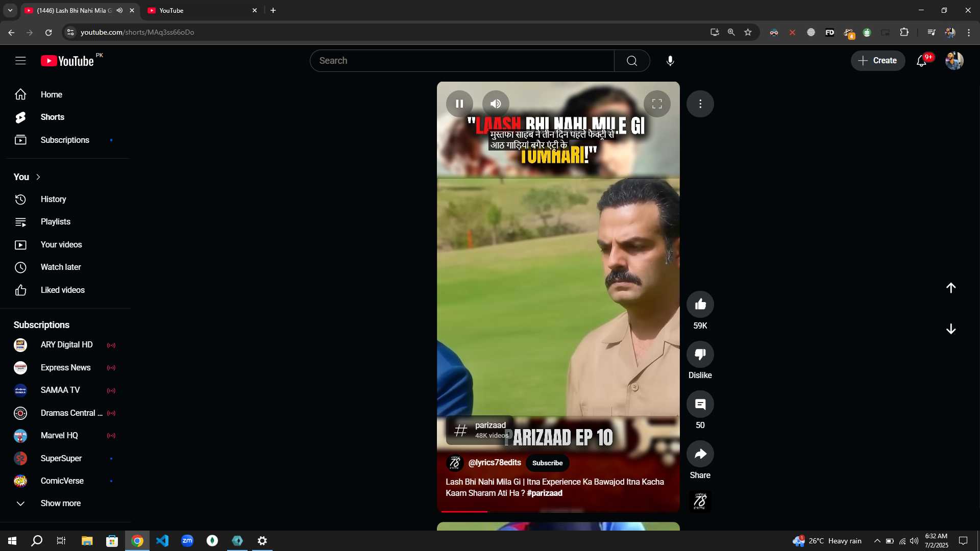Screen dimensions: 980x551
Task: Open ComicVerse channel
Action: pos(65,481)
